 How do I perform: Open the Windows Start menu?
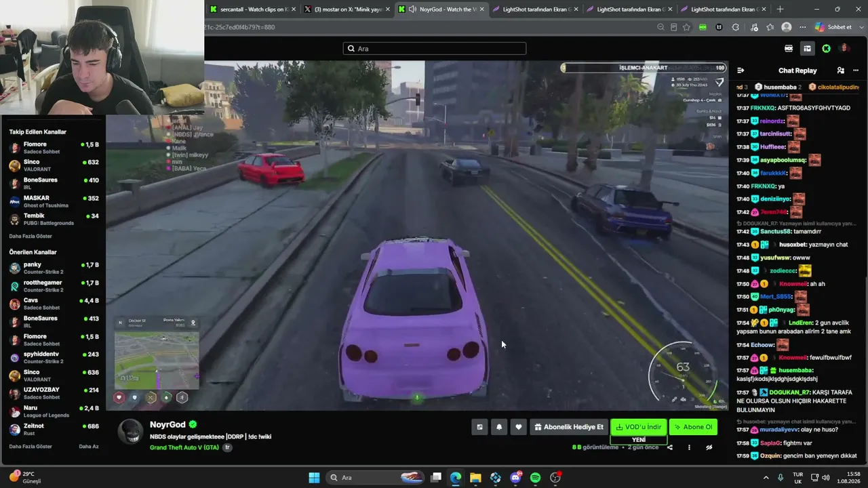point(314,478)
